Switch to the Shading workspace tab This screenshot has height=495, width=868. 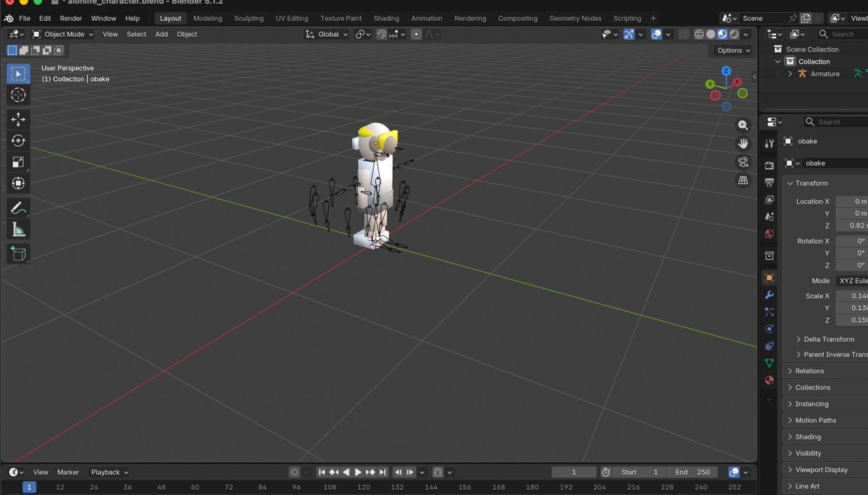[x=386, y=18]
